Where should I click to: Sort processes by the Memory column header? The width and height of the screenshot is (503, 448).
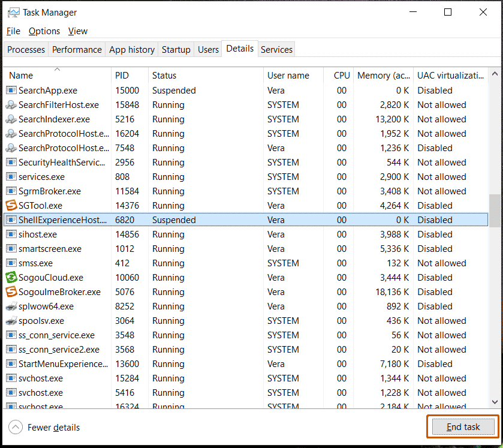(x=383, y=75)
